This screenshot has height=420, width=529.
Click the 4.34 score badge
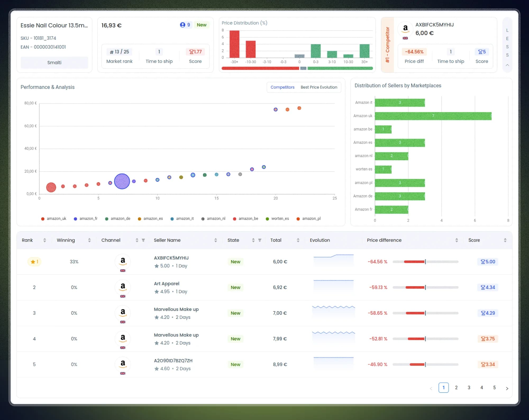pos(488,287)
